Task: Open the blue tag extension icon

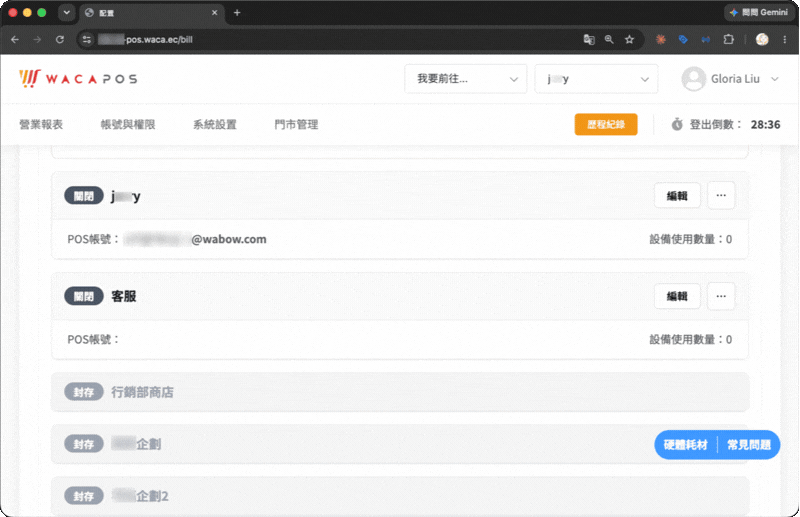Action: coord(683,39)
